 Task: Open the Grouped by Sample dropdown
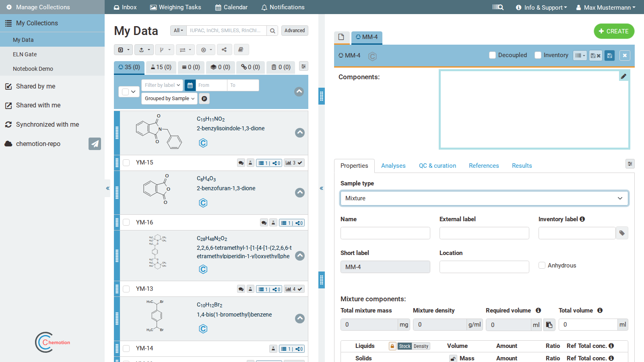(169, 99)
